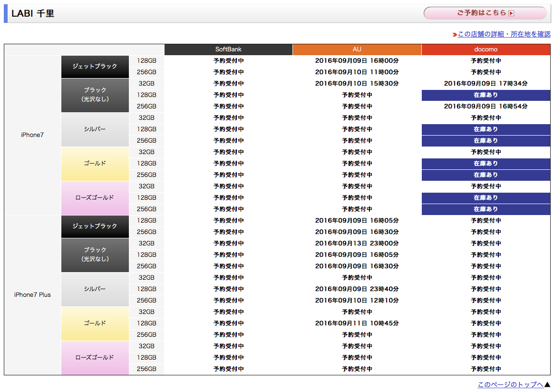The height and width of the screenshot is (392, 554).
Task: Click the iPhone7 ゴールド color cell
Action: (95, 164)
